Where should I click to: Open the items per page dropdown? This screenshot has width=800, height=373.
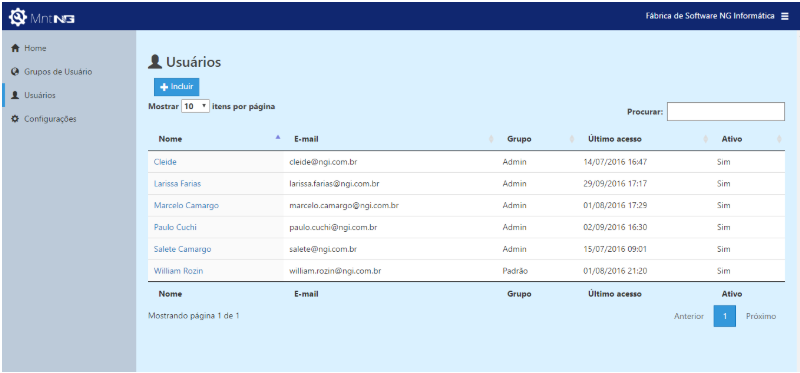coord(195,106)
